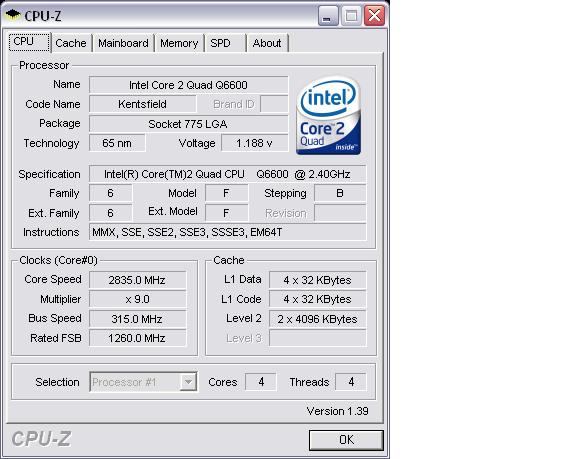Click the empty Level 3 cache field

317,338
